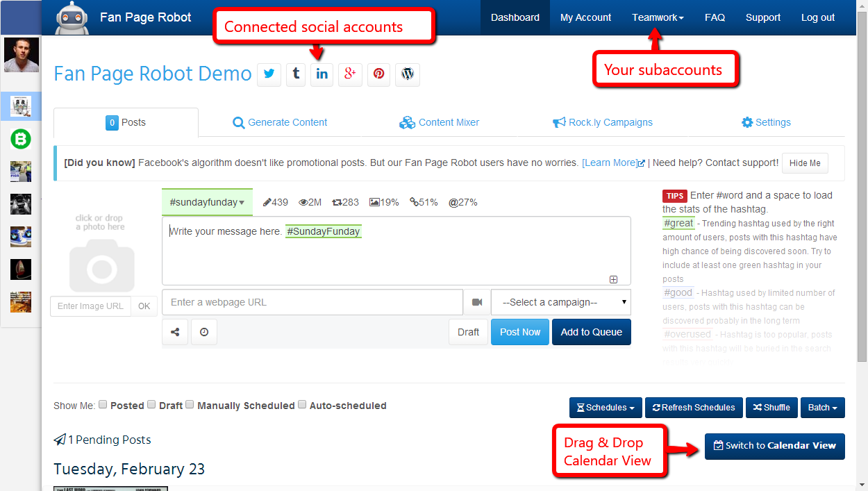
Task: Click the Hide Me button
Action: pos(805,163)
